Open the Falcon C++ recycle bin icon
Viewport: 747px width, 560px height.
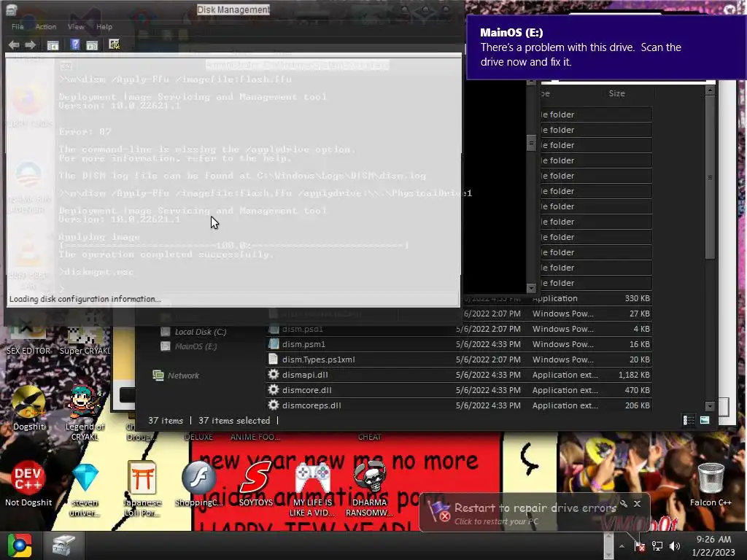tap(711, 484)
